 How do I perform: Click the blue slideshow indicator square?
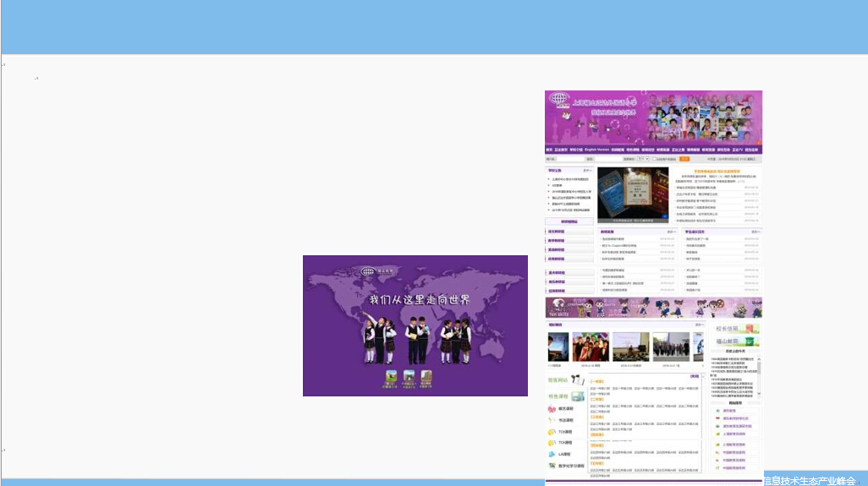(665, 216)
